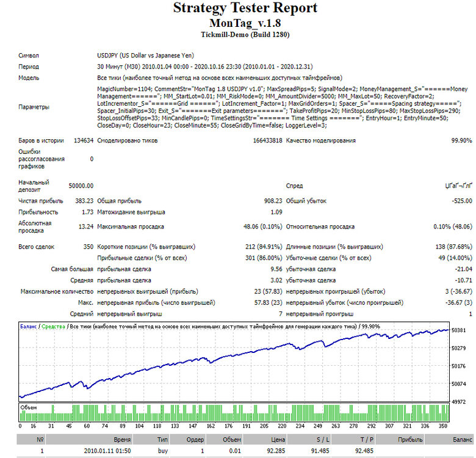Click the 'Strategy Tester Report' title

245,8
